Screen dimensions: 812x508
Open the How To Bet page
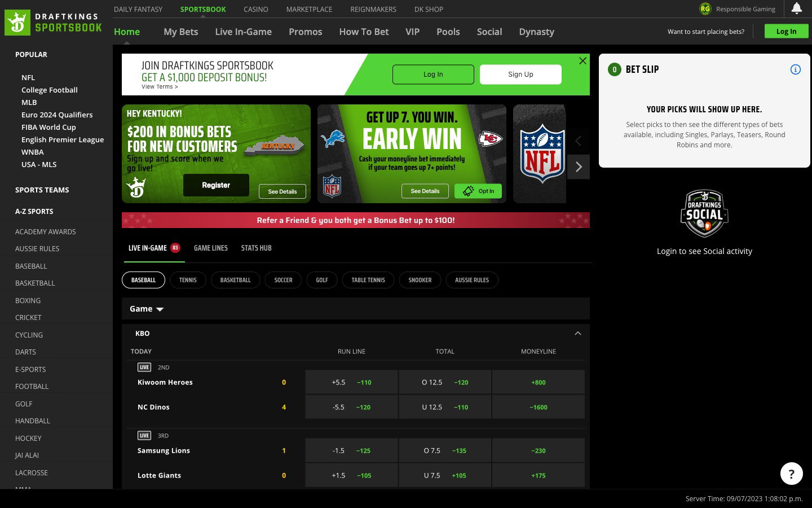tap(364, 32)
